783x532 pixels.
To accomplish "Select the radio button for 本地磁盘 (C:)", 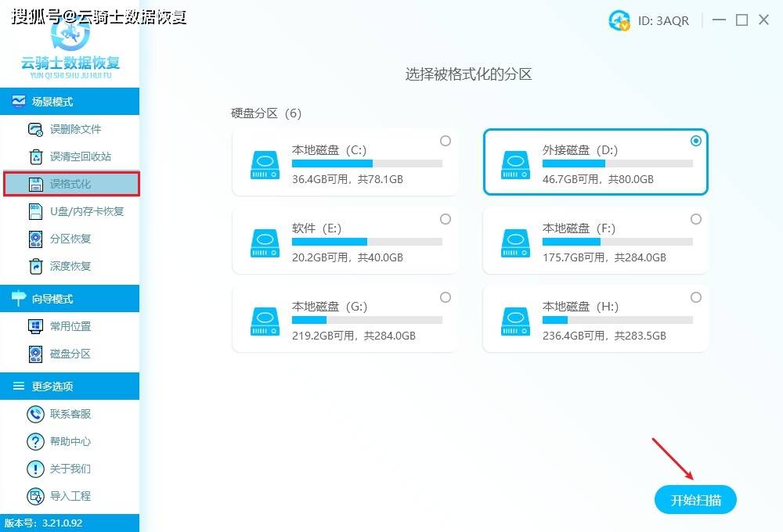I will pos(446,142).
